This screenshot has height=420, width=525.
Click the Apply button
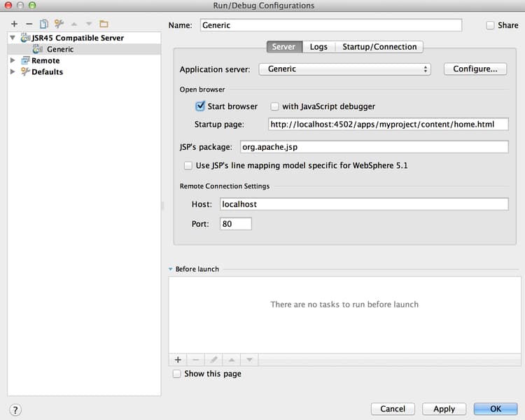coord(444,409)
